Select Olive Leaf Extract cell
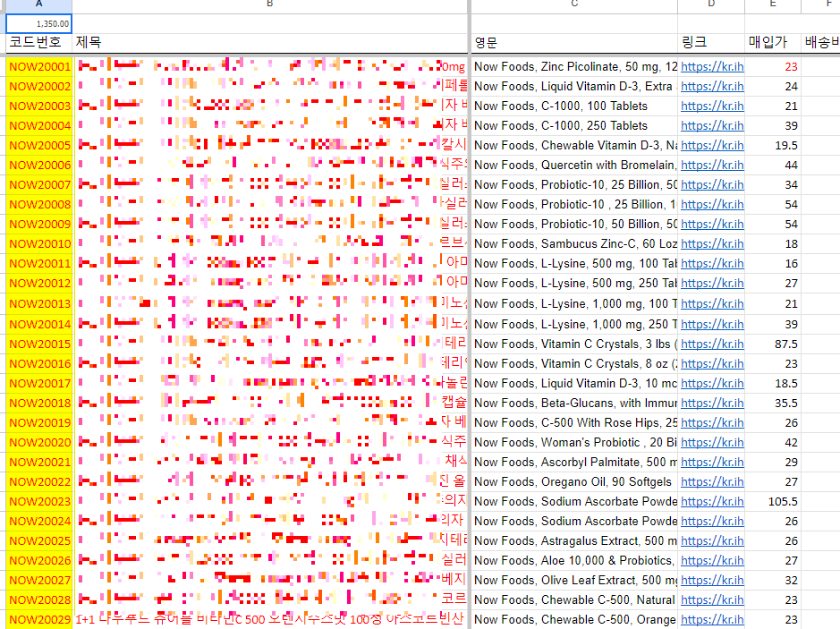The width and height of the screenshot is (840, 629). pos(574,581)
